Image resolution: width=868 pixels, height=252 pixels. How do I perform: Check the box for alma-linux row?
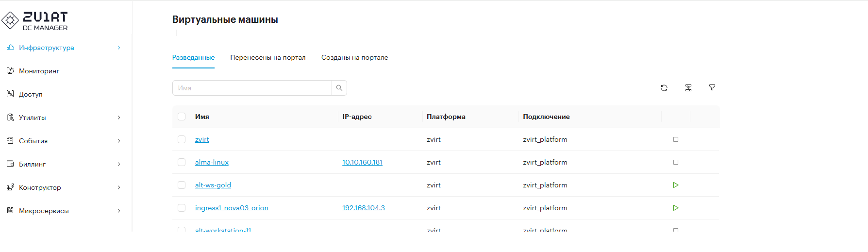click(182, 162)
